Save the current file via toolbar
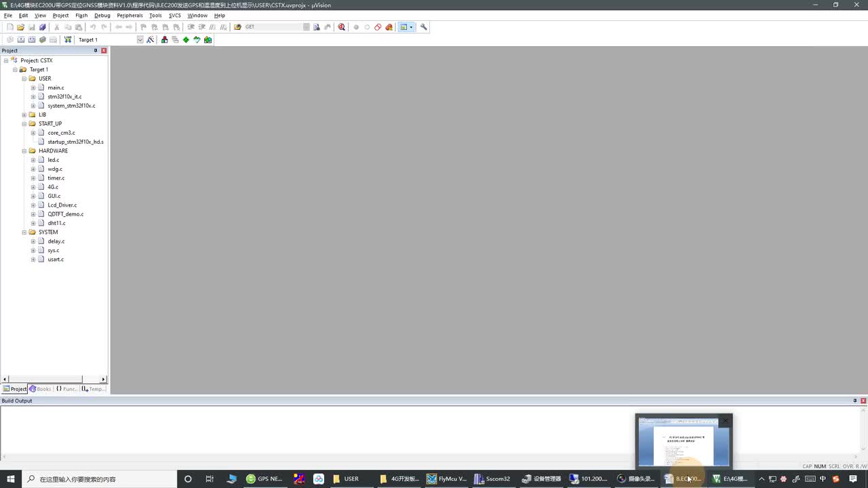The image size is (868, 488). 32,27
